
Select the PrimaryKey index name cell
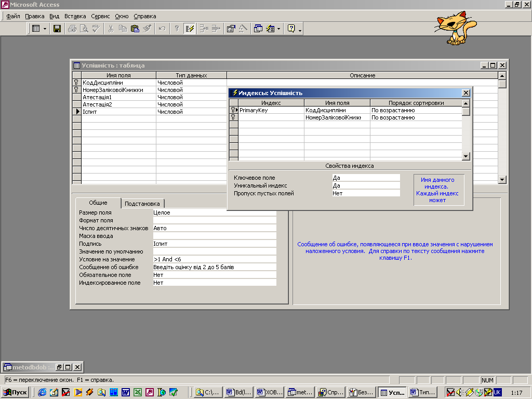coord(271,110)
